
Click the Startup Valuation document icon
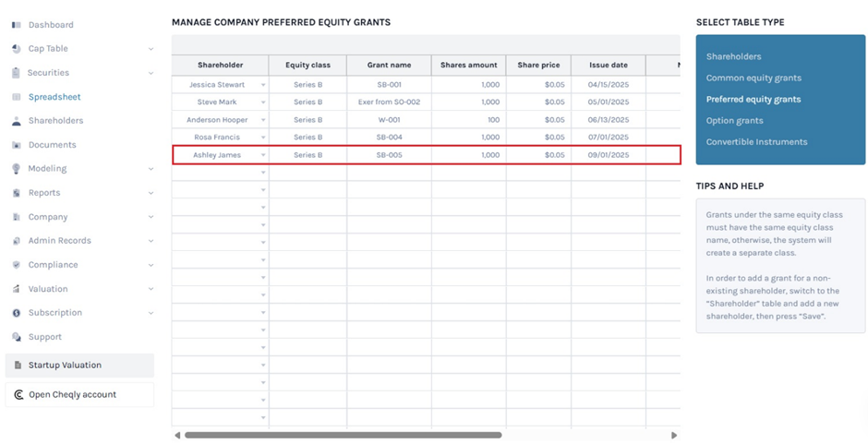18,366
